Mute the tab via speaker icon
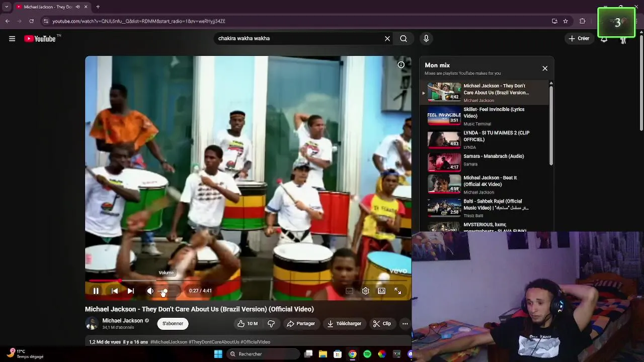The width and height of the screenshot is (644, 362). tap(77, 7)
